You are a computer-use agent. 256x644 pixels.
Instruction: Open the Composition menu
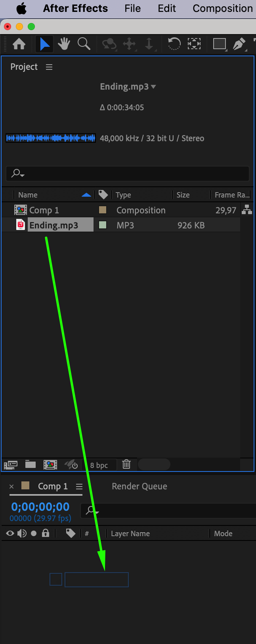point(223,8)
